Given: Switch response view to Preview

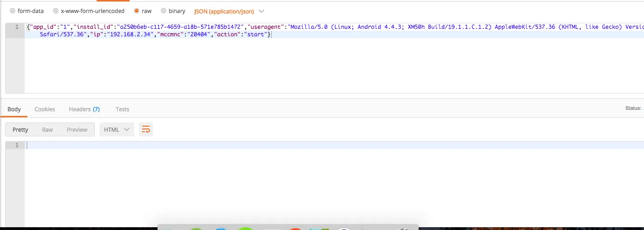Looking at the screenshot, I should (x=77, y=129).
